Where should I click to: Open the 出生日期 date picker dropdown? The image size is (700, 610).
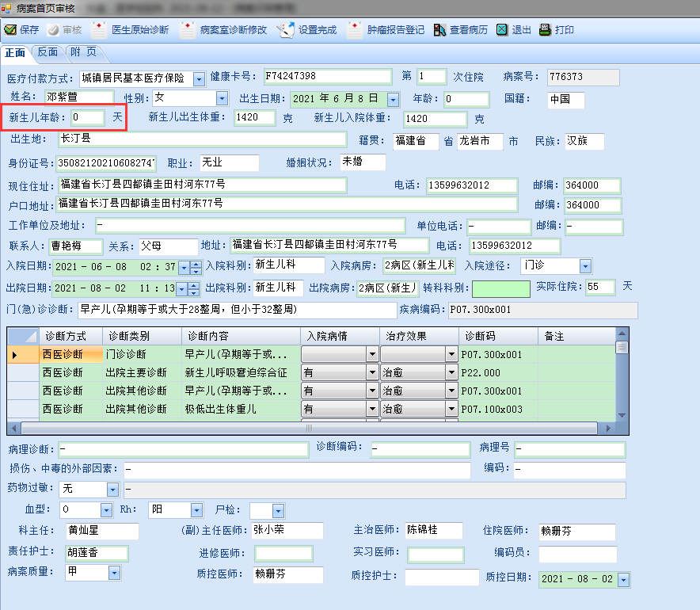pyautogui.click(x=394, y=100)
